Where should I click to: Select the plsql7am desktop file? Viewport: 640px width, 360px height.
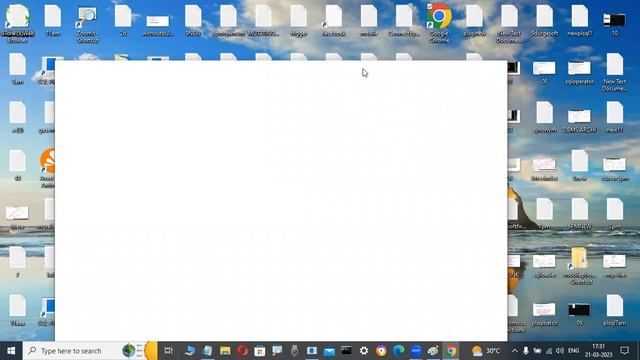click(x=615, y=310)
